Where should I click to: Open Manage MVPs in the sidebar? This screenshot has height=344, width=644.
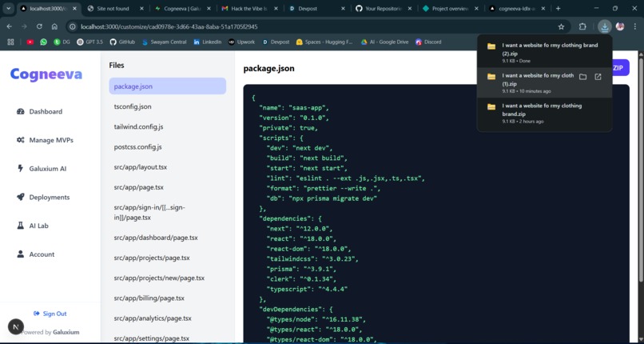[x=46, y=140]
